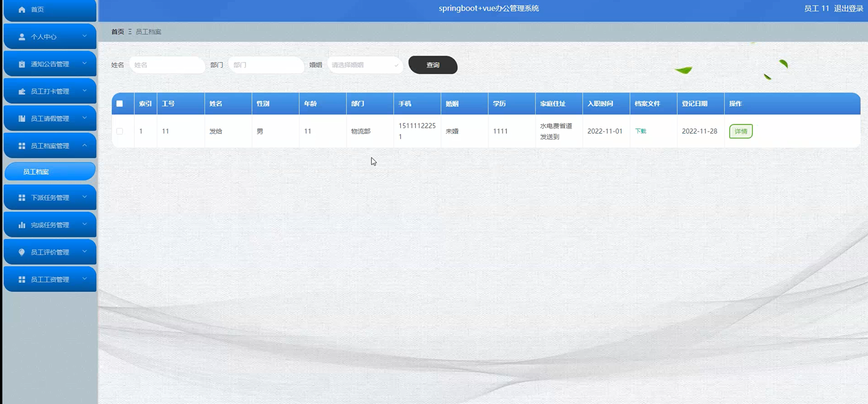Select the 员工档案 submenu item
The width and height of the screenshot is (868, 404).
(50, 172)
